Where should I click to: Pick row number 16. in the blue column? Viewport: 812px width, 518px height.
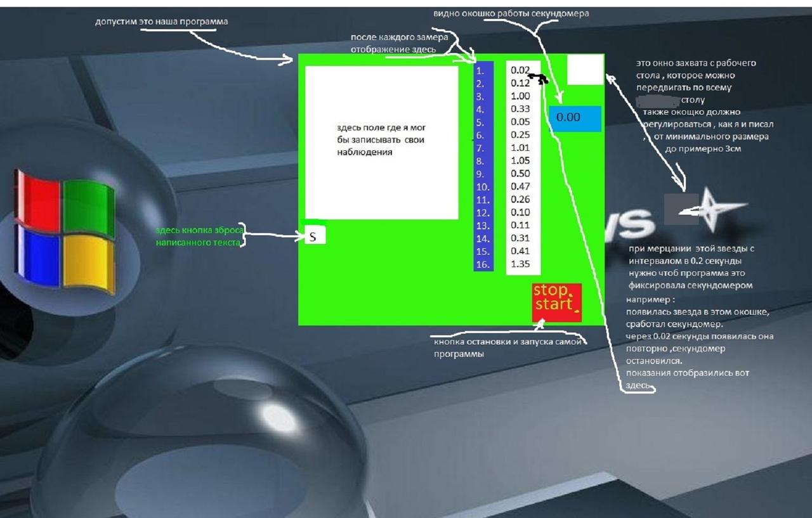click(x=483, y=265)
